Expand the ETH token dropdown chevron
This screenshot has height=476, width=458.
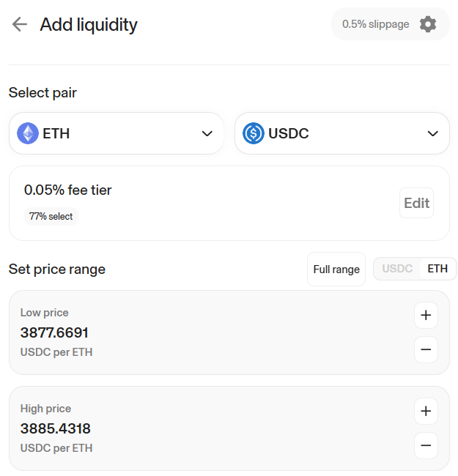[207, 133]
